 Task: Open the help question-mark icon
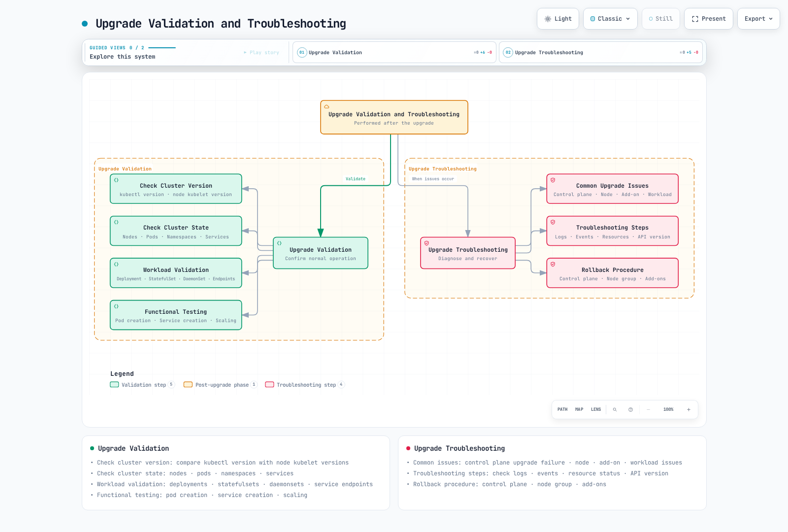pos(630,409)
